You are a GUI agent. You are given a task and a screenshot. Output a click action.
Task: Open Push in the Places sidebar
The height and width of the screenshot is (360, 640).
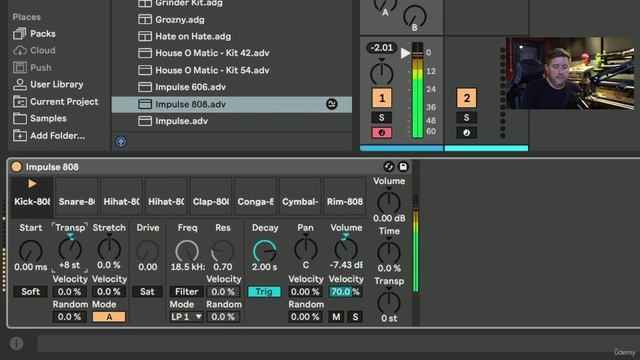point(32,67)
